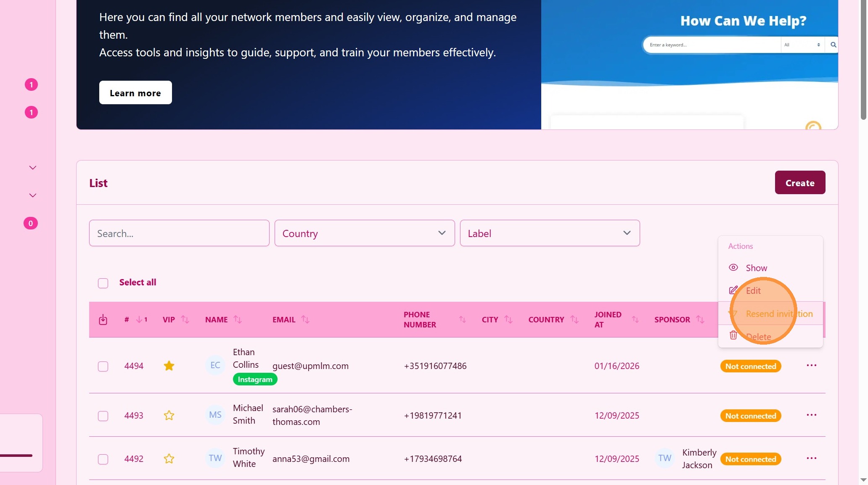Viewport: 868px width, 485px height.
Task: Expand the first sidebar chevron
Action: [33, 168]
